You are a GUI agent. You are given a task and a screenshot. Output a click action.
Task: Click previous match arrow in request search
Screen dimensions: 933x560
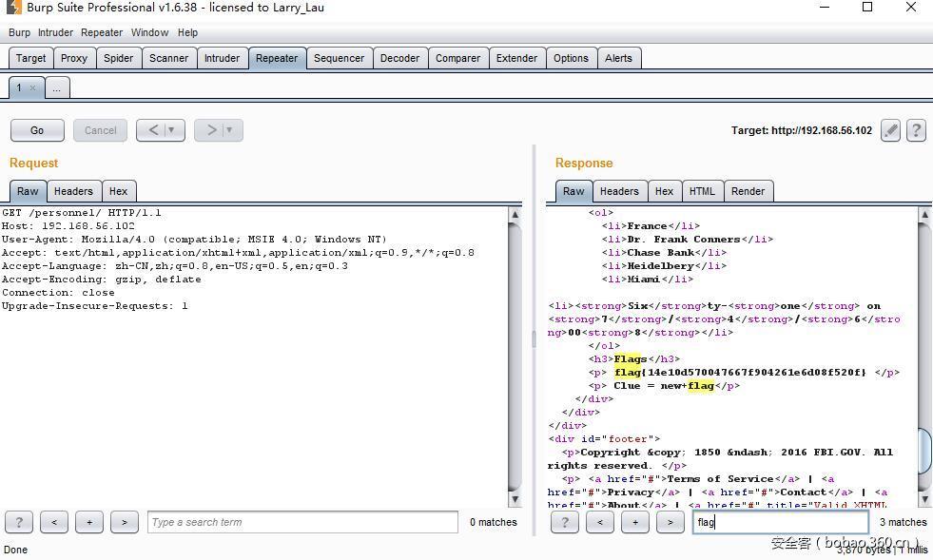point(54,522)
